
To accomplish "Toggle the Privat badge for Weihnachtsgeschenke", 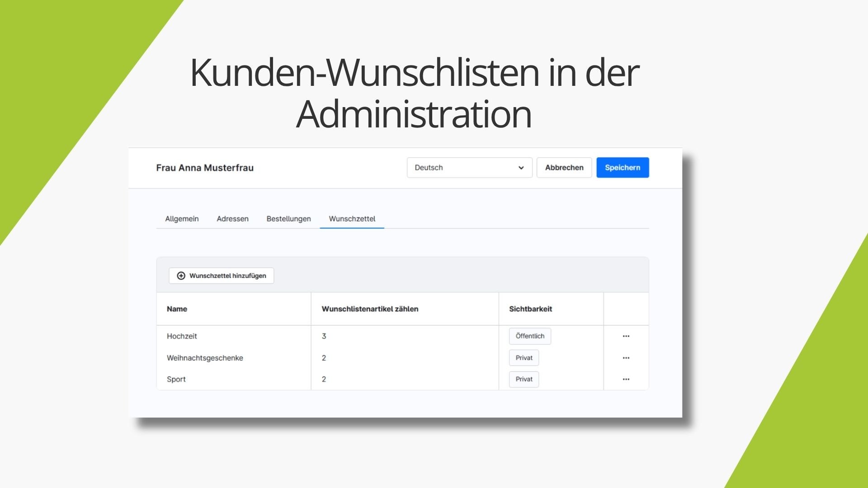I will [x=524, y=358].
